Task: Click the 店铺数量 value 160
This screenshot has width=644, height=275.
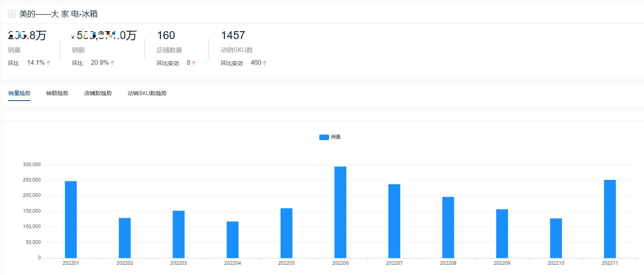Action: tap(166, 36)
